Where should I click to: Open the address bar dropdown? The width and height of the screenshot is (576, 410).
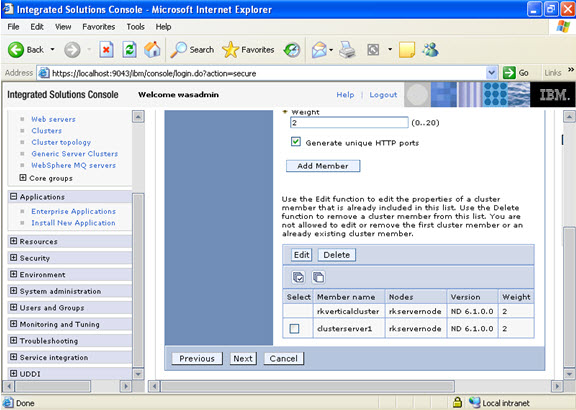click(x=491, y=73)
